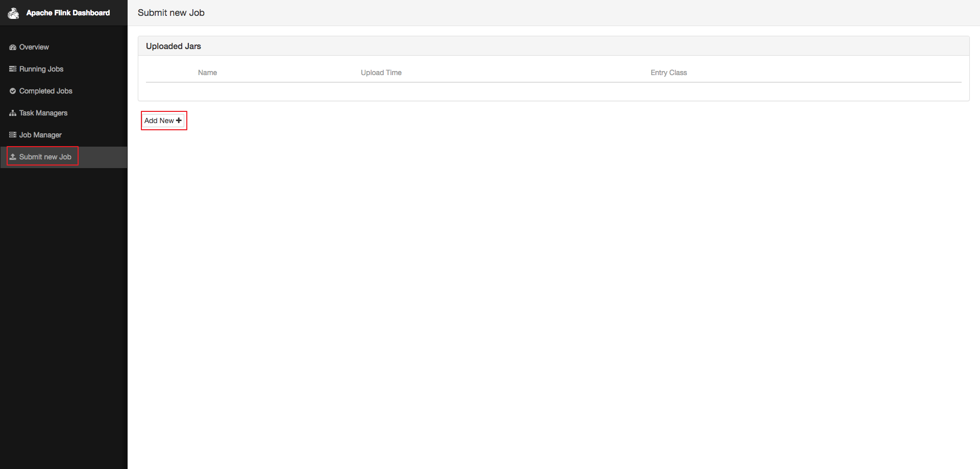Click the Uploaded Jars panel header
Image resolution: width=980 pixels, height=469 pixels.
174,46
